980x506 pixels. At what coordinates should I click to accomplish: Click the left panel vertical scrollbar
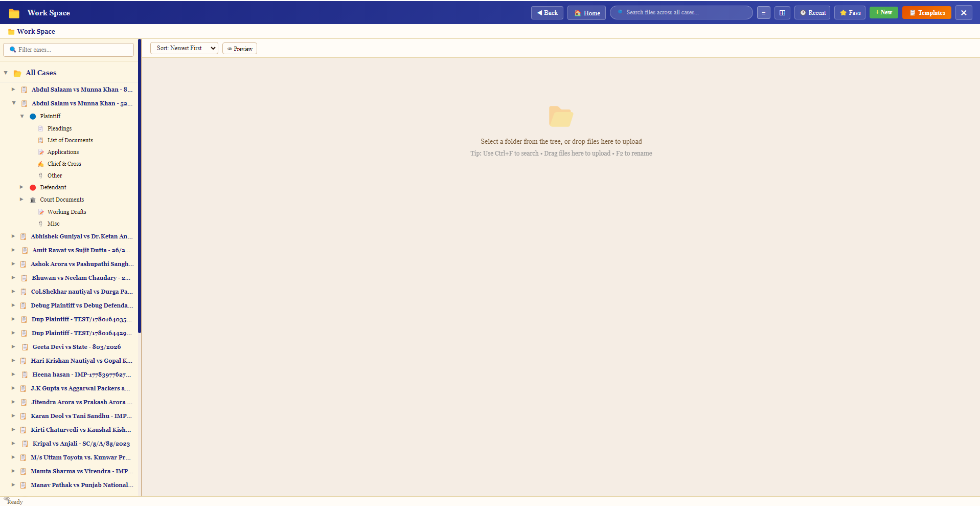pyautogui.click(x=140, y=186)
